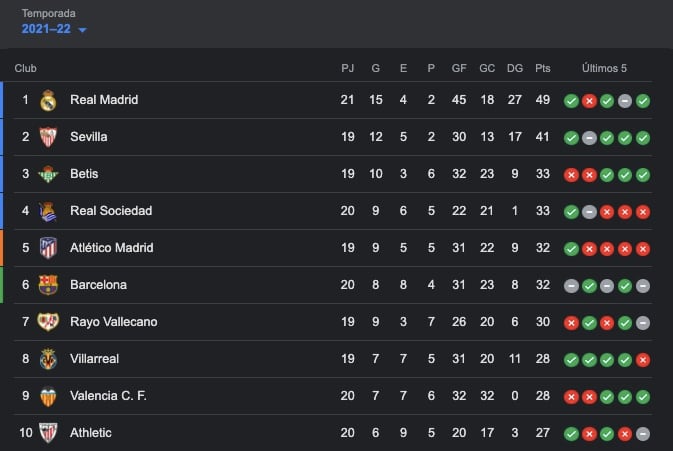Viewport: 673px width, 451px height.
Task: Click the Betis club crest
Action: click(47, 174)
